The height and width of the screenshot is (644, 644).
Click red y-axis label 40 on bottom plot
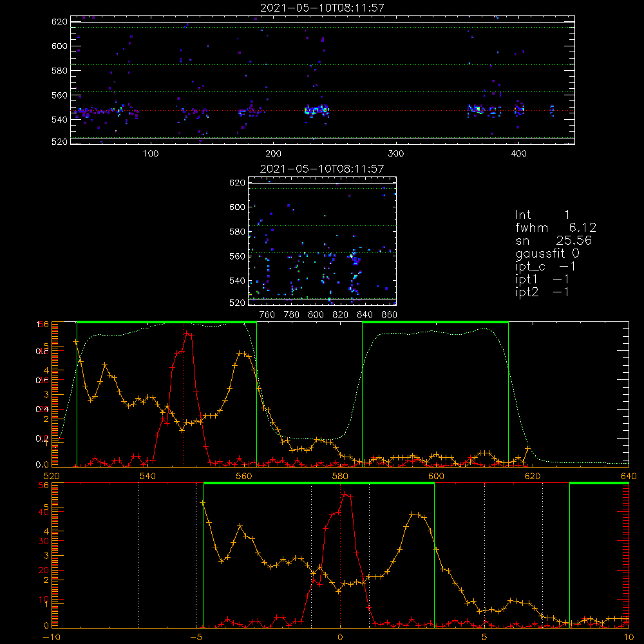pos(44,512)
